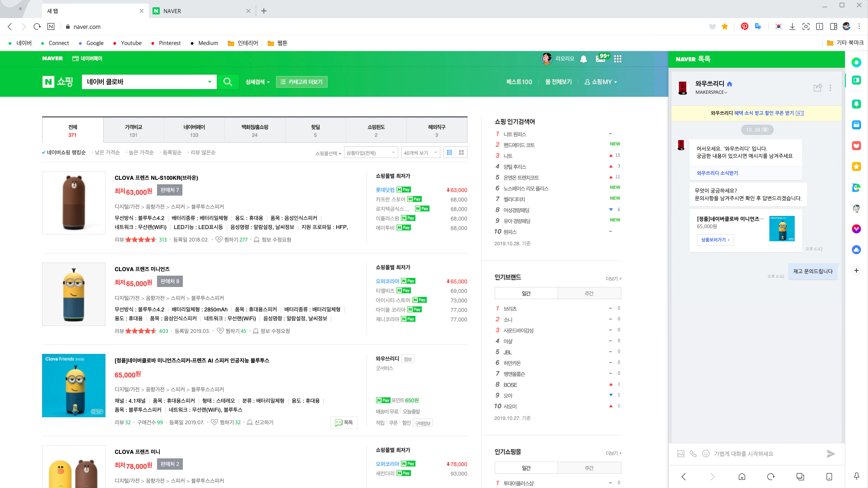Screen dimensions: 868x488
Task: Open the mail icon with 99+ badge
Action: (x=601, y=59)
